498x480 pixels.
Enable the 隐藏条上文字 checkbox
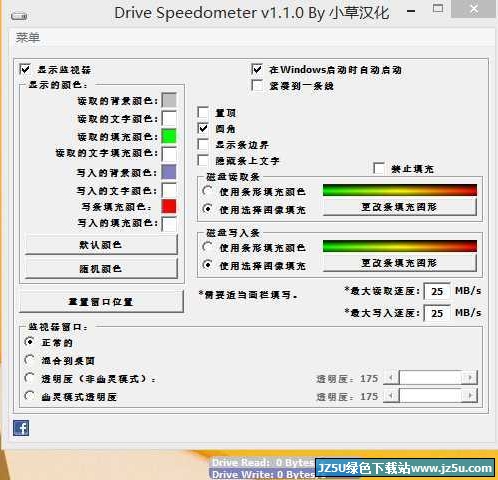coord(203,160)
